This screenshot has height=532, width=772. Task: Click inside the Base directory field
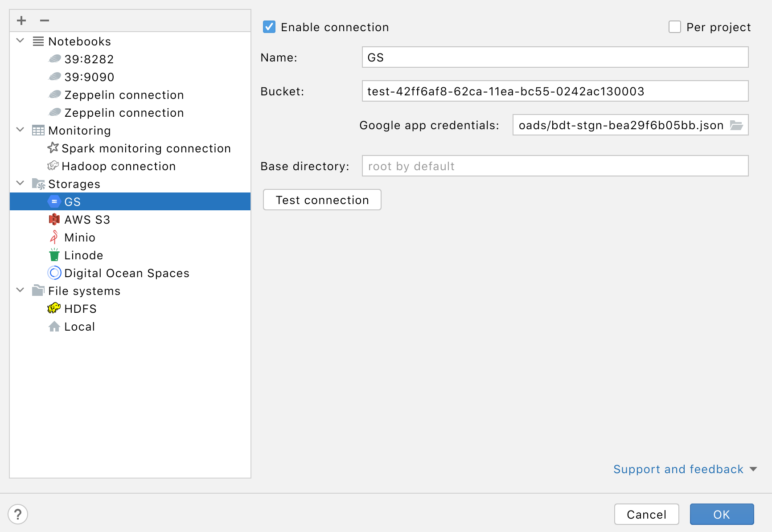pos(555,166)
